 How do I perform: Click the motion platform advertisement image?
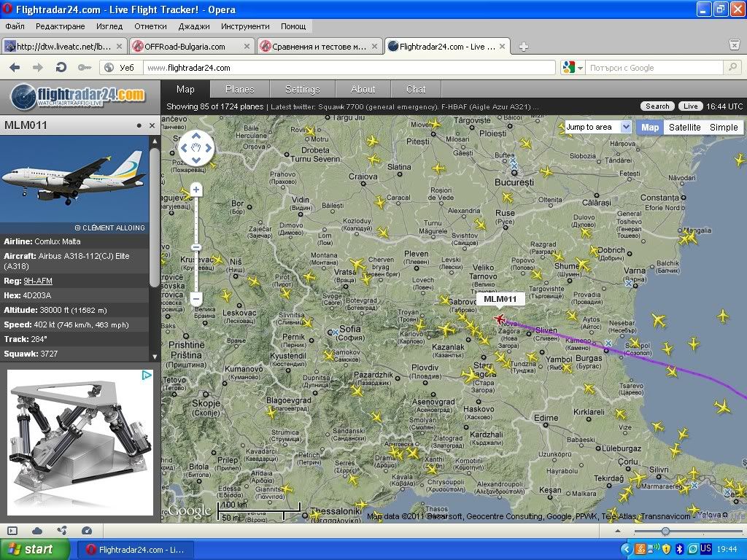tap(80, 442)
